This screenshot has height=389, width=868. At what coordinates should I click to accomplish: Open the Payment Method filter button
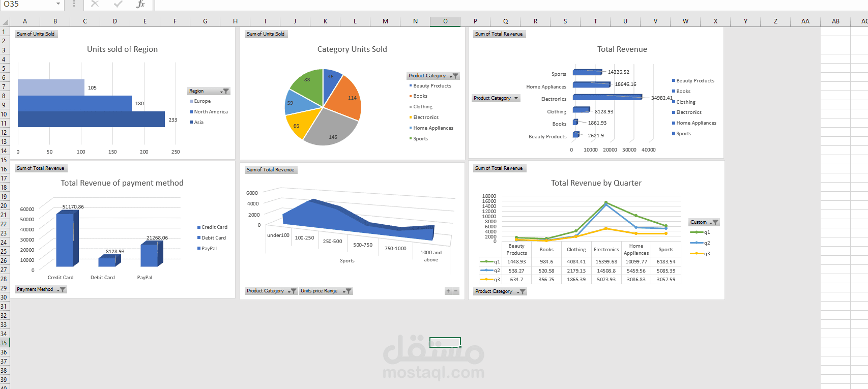click(41, 289)
